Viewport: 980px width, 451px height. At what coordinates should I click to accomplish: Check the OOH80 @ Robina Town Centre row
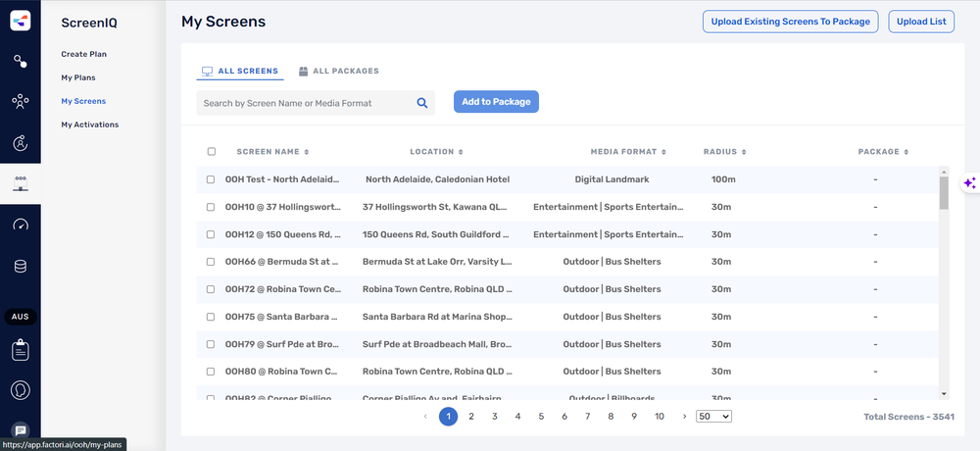(x=211, y=372)
